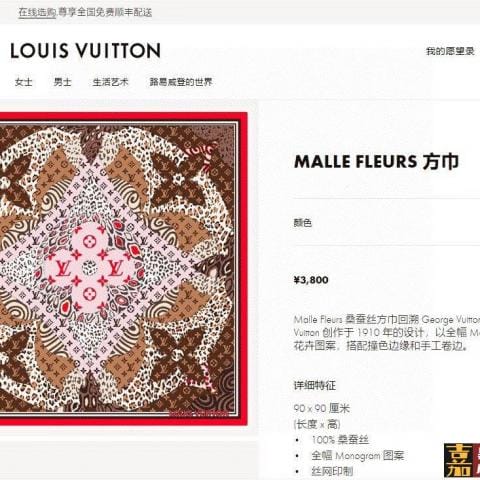
Task: Open the 男士 menu
Action: tap(63, 82)
